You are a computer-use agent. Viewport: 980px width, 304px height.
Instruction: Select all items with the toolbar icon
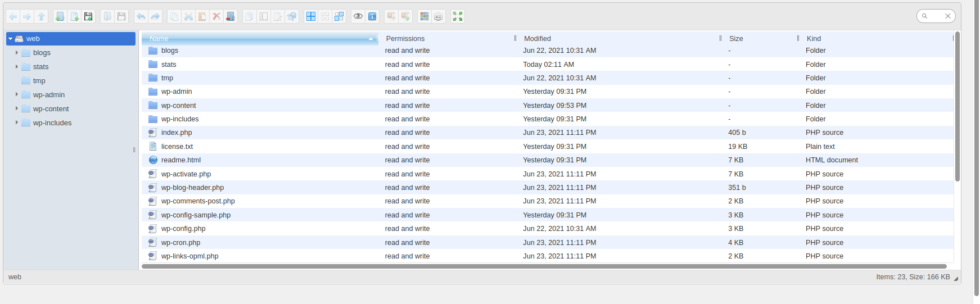[311, 16]
